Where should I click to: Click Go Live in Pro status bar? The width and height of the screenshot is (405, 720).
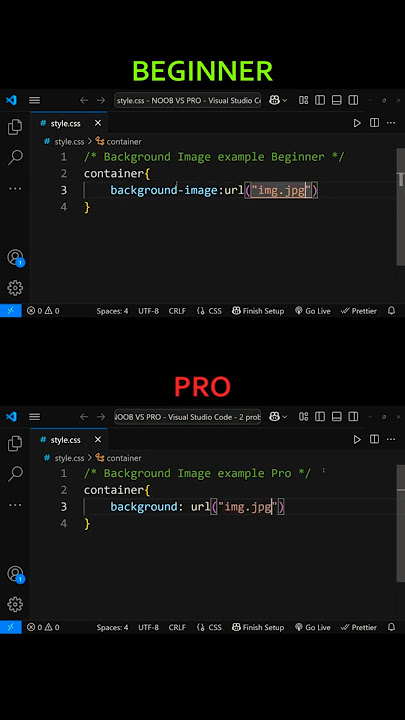click(x=313, y=627)
